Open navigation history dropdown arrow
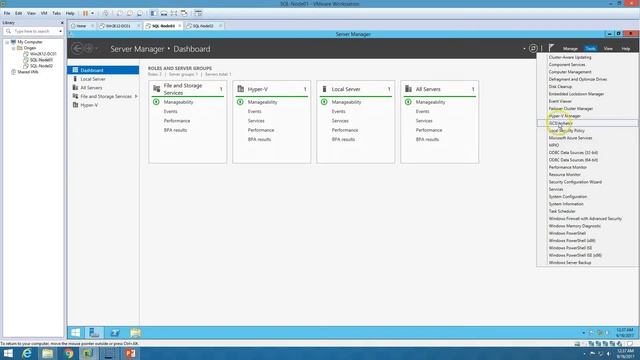 click(x=97, y=49)
